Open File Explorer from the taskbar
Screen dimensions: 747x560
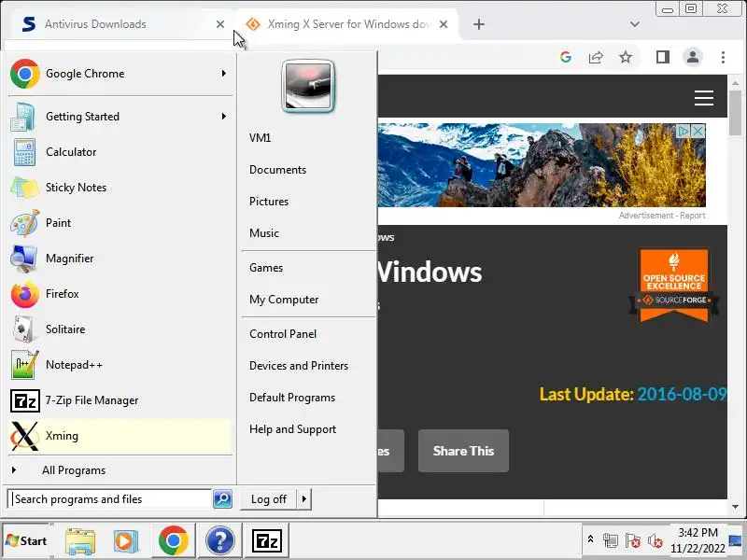tap(80, 541)
